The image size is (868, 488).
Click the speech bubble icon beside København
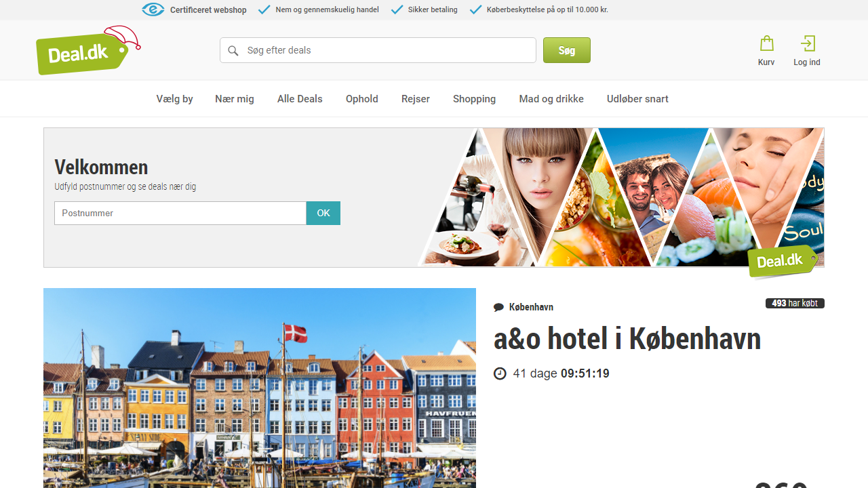(x=499, y=306)
